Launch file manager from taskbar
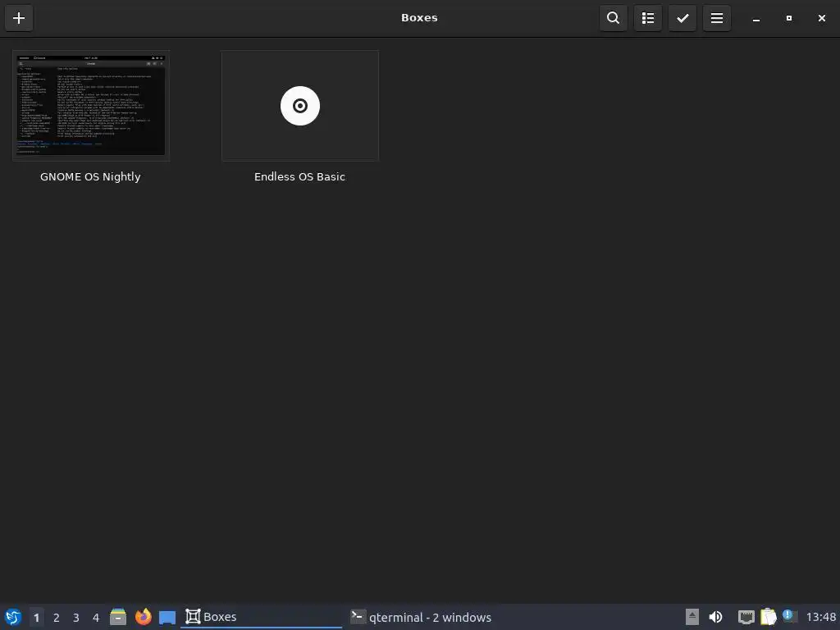This screenshot has height=630, width=840. (x=118, y=617)
